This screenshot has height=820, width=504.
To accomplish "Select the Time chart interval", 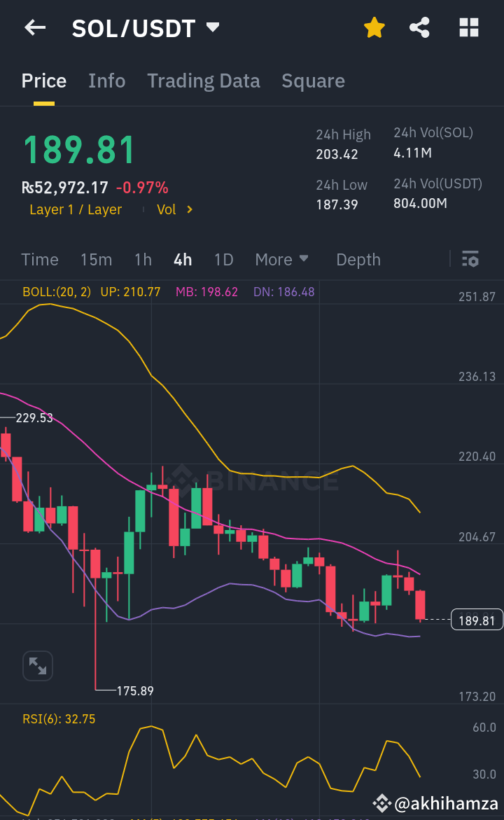I will 40,260.
